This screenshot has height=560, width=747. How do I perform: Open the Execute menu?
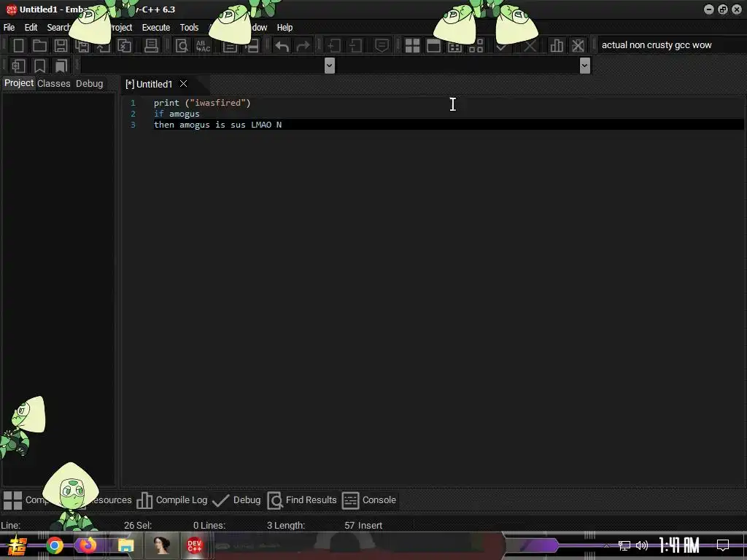pyautogui.click(x=156, y=28)
